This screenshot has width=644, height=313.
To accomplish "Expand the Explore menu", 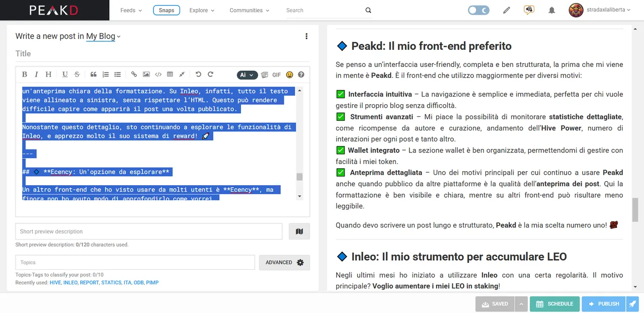I will 202,10.
